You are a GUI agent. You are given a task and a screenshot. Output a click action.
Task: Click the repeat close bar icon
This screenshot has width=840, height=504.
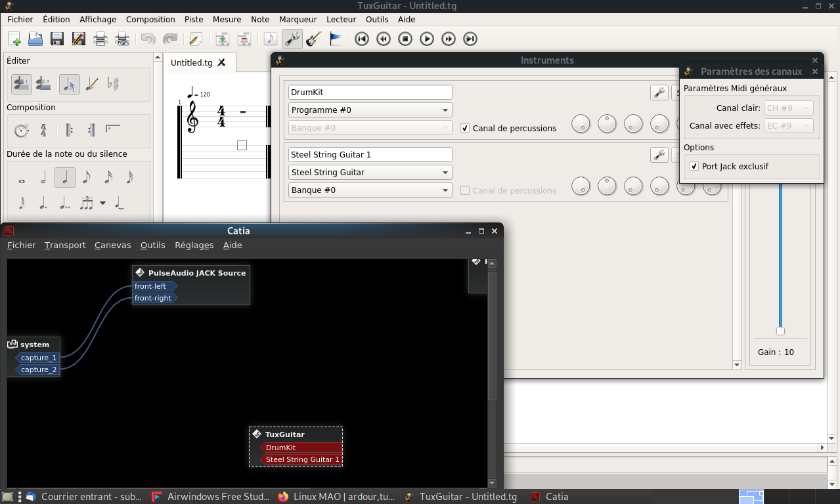[91, 131]
